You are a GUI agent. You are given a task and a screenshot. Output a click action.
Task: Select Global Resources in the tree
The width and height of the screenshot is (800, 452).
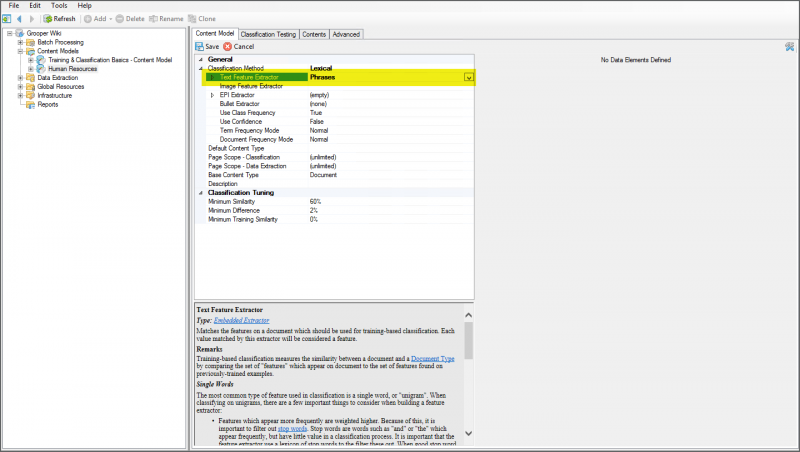coord(61,87)
